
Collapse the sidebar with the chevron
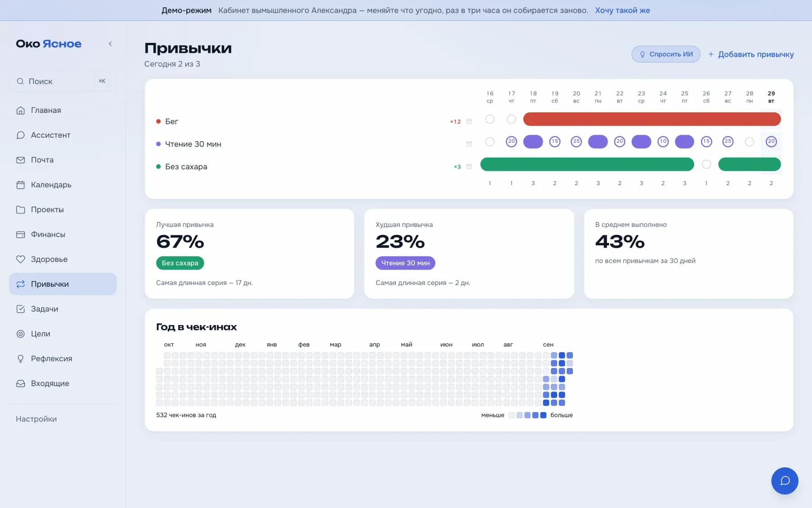tap(110, 44)
